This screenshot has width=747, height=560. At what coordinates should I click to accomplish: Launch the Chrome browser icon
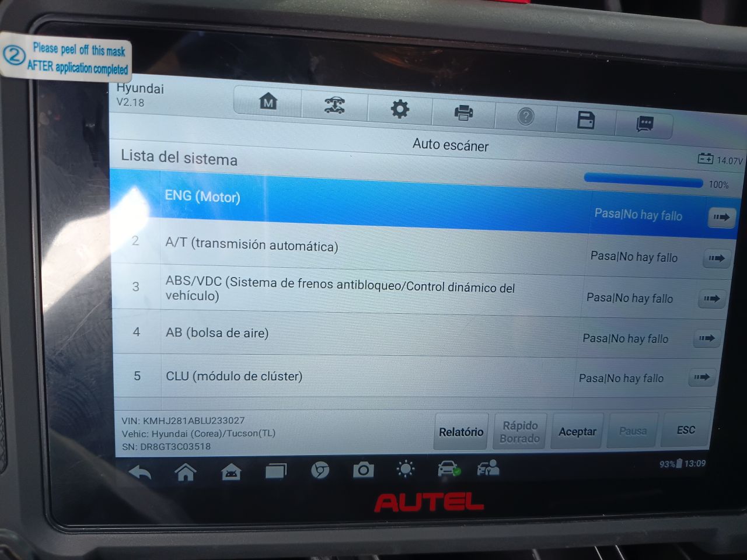click(320, 470)
